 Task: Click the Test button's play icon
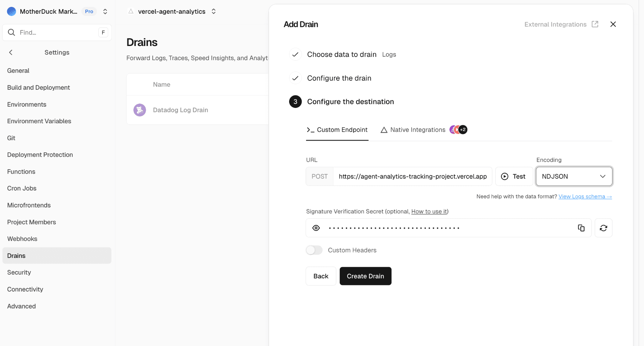504,176
